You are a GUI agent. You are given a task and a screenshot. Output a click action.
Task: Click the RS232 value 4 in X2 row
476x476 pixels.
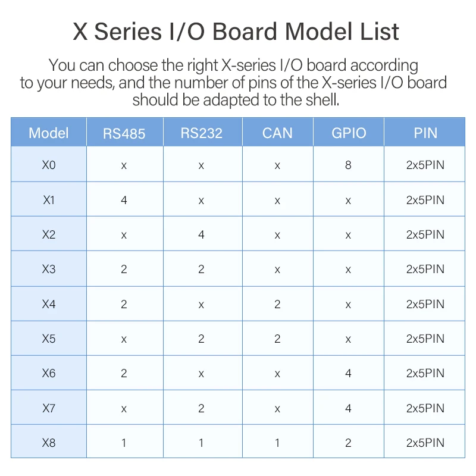201,234
